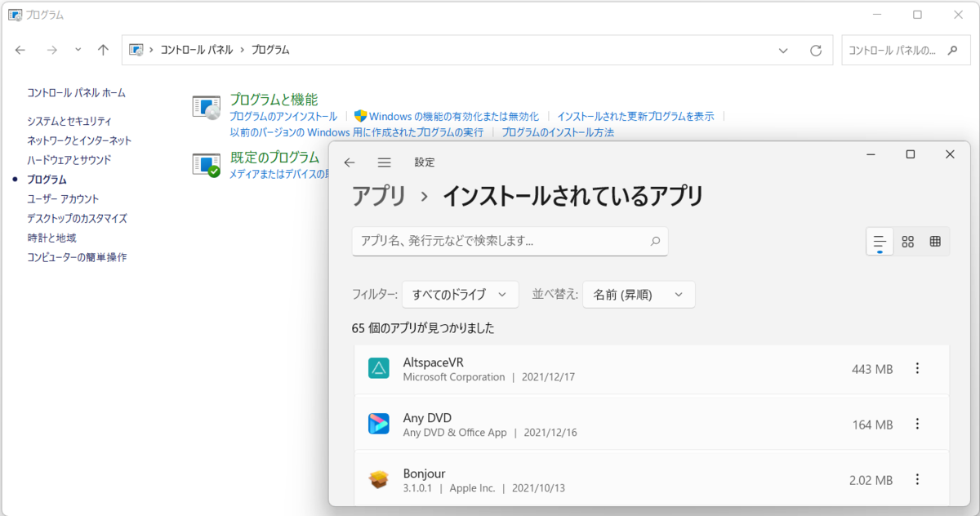
Task: Open 名前 (昇順) sort dropdown
Action: coord(639,295)
